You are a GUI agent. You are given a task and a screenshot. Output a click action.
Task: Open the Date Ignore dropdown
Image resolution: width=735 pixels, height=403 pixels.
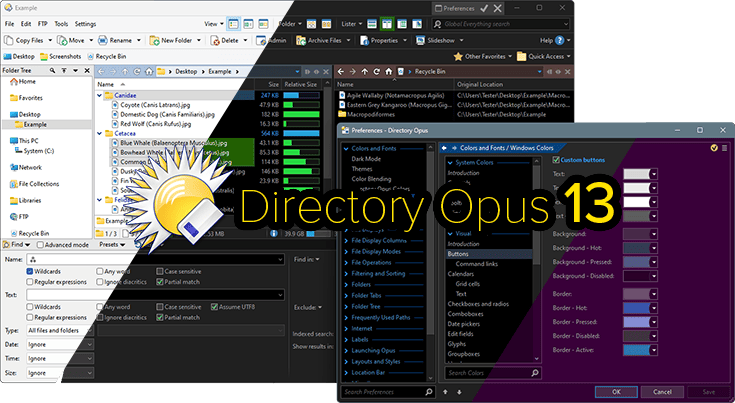pos(60,344)
